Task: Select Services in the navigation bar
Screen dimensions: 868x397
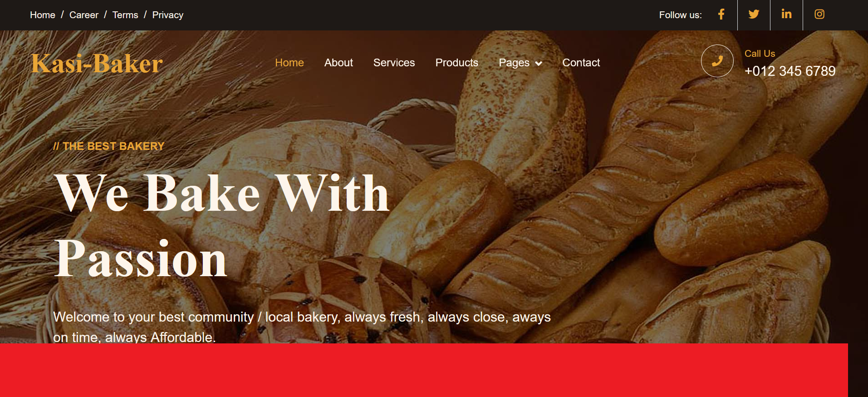Action: pyautogui.click(x=394, y=63)
